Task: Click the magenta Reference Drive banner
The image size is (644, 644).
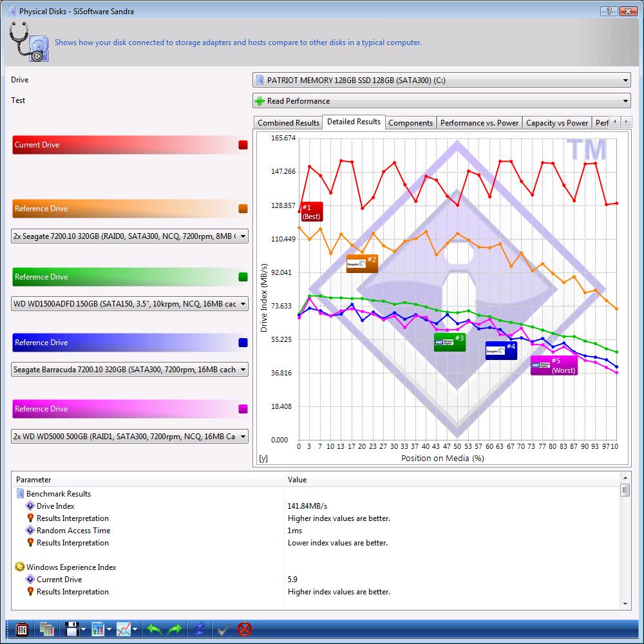Action: [x=130, y=409]
